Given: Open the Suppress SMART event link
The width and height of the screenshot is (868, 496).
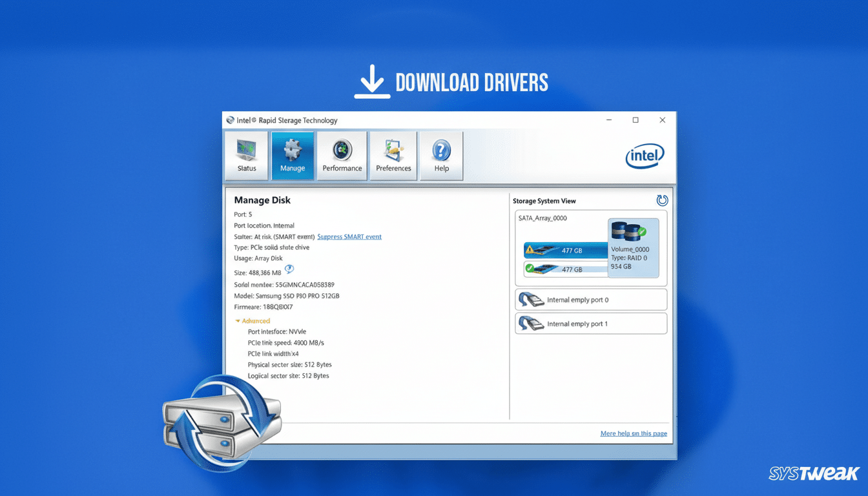Looking at the screenshot, I should click(x=349, y=236).
